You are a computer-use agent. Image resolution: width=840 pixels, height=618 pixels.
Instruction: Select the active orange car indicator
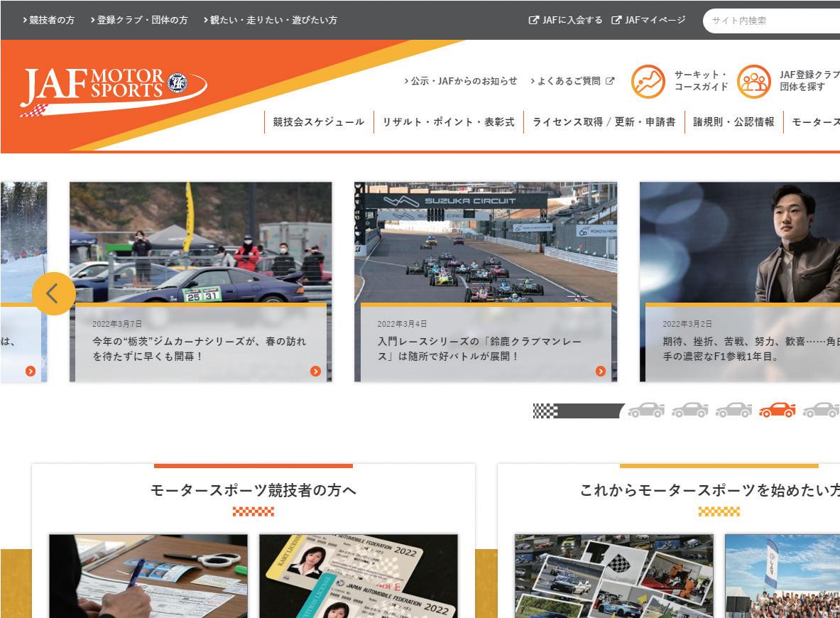coord(778,410)
